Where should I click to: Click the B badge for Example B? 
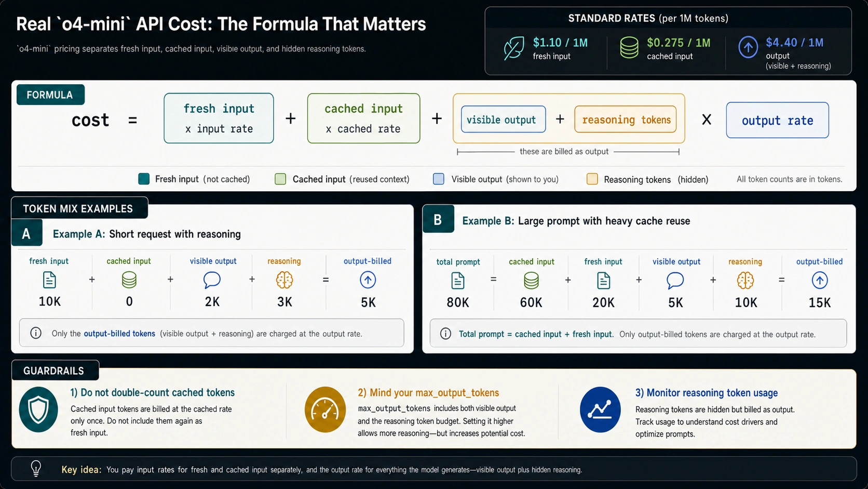438,219
